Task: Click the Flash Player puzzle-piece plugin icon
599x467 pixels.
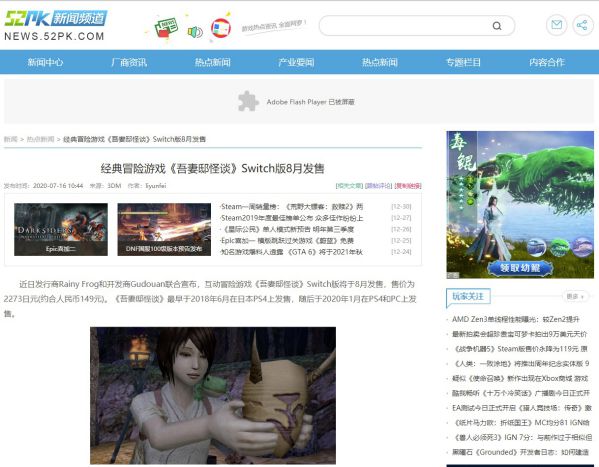Action: point(248,101)
